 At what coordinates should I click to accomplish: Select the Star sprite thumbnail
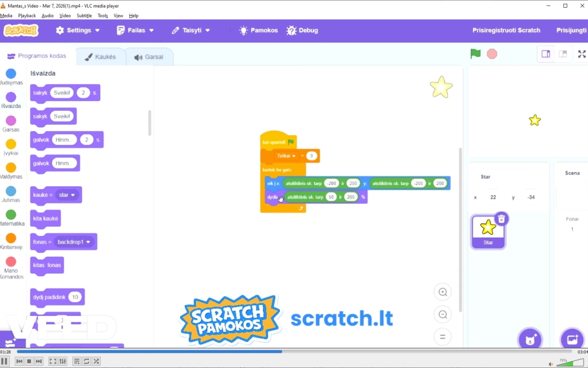point(488,232)
